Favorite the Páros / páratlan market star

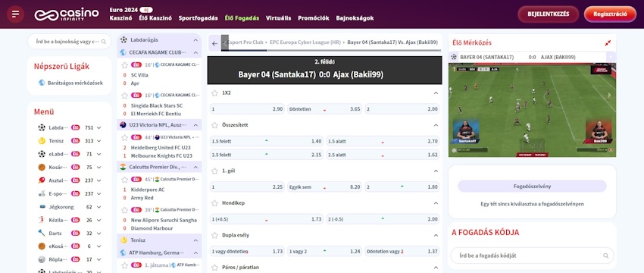214,267
